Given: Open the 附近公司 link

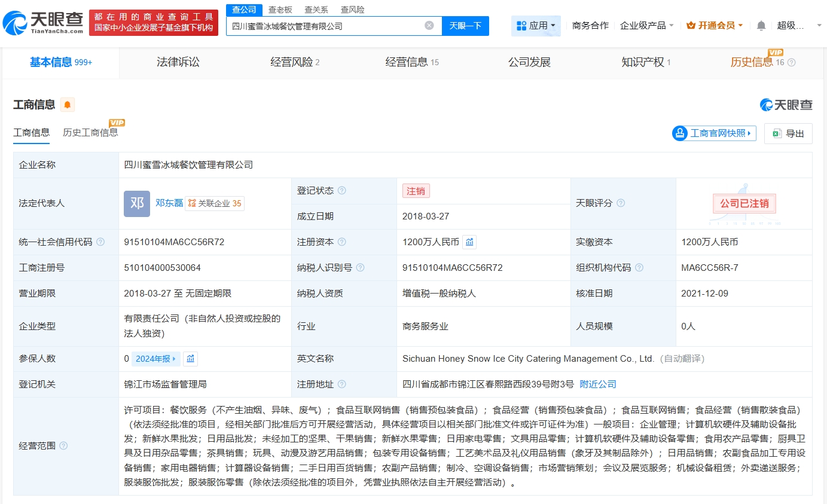Looking at the screenshot, I should point(597,384).
